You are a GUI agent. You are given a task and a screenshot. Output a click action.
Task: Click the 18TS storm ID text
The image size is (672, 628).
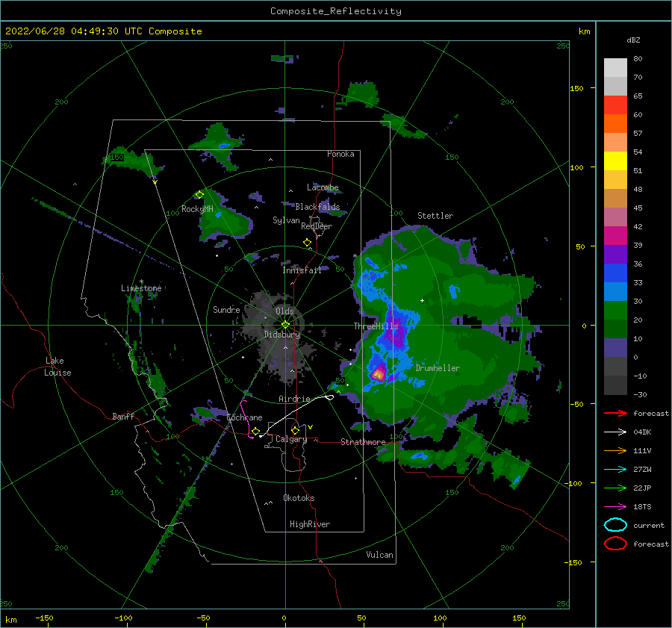pyautogui.click(x=642, y=507)
